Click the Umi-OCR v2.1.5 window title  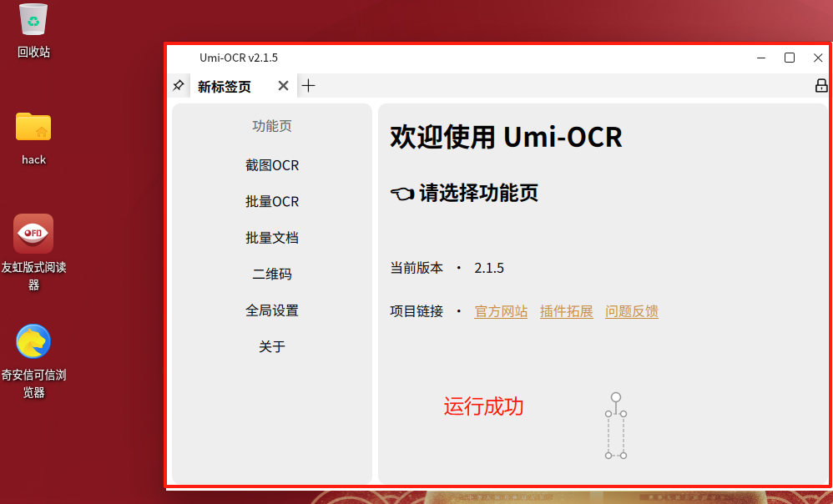click(239, 58)
